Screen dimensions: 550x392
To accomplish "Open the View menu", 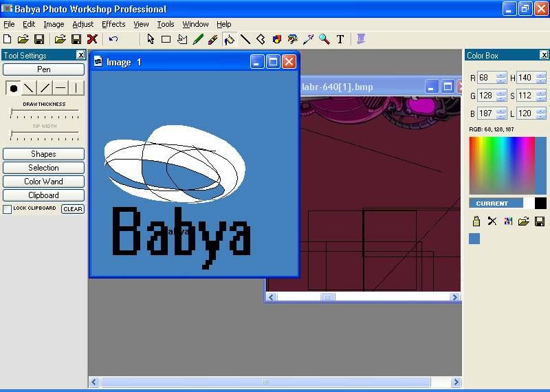I will coord(141,24).
